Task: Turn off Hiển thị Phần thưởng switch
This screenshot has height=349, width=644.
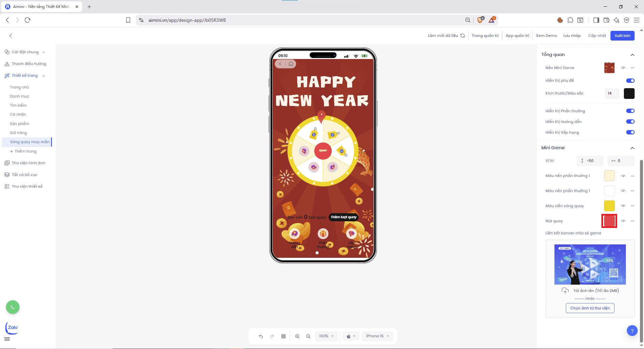Action: tap(630, 111)
